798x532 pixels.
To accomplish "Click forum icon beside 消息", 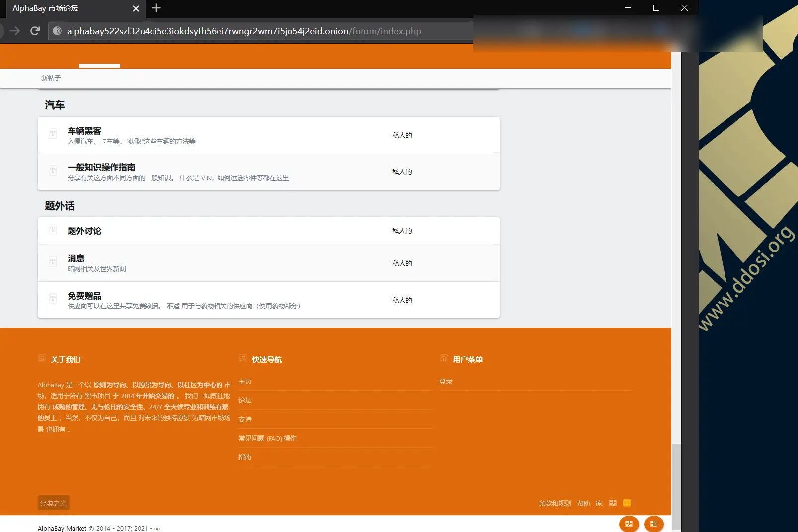I will pyautogui.click(x=53, y=261).
